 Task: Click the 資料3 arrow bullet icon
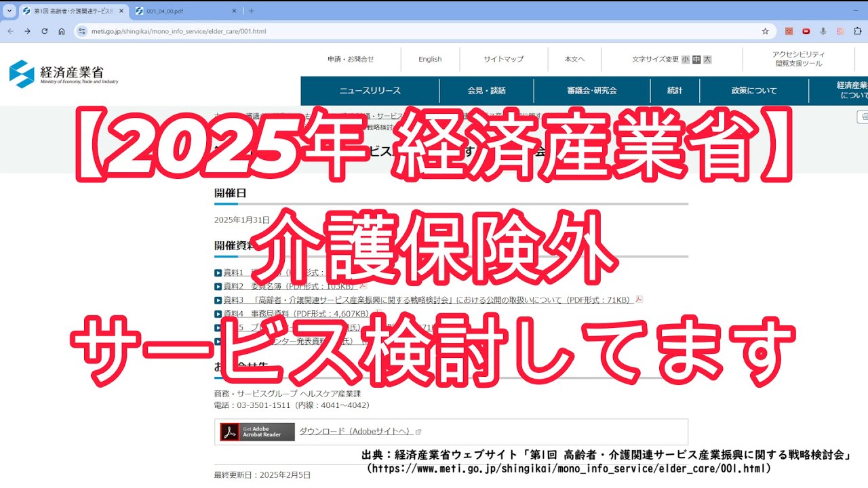pyautogui.click(x=218, y=300)
